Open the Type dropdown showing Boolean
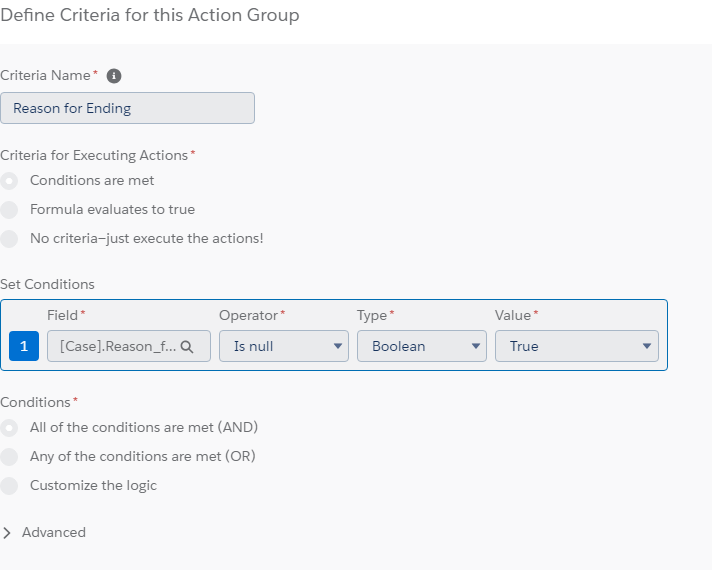712x570 pixels. pos(421,346)
